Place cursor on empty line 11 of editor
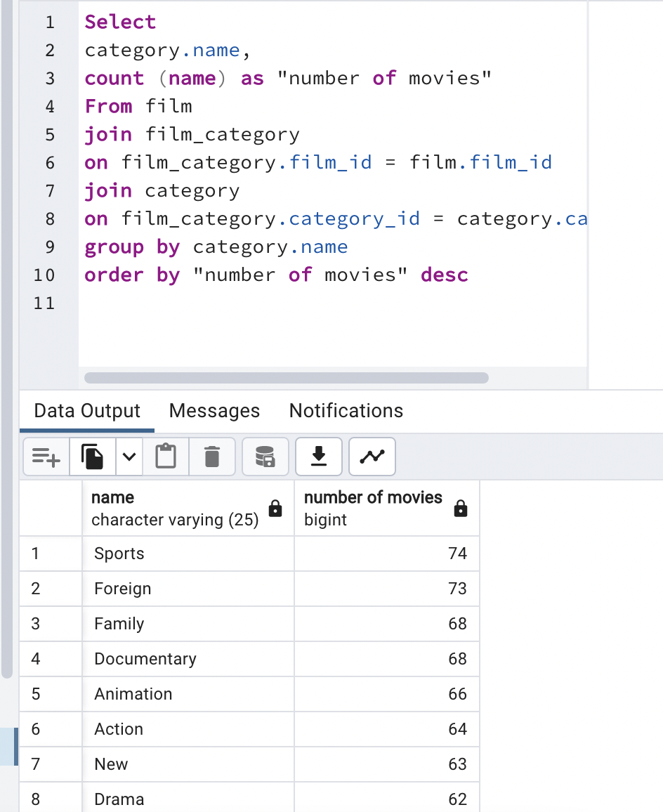Image resolution: width=663 pixels, height=812 pixels. point(333,303)
